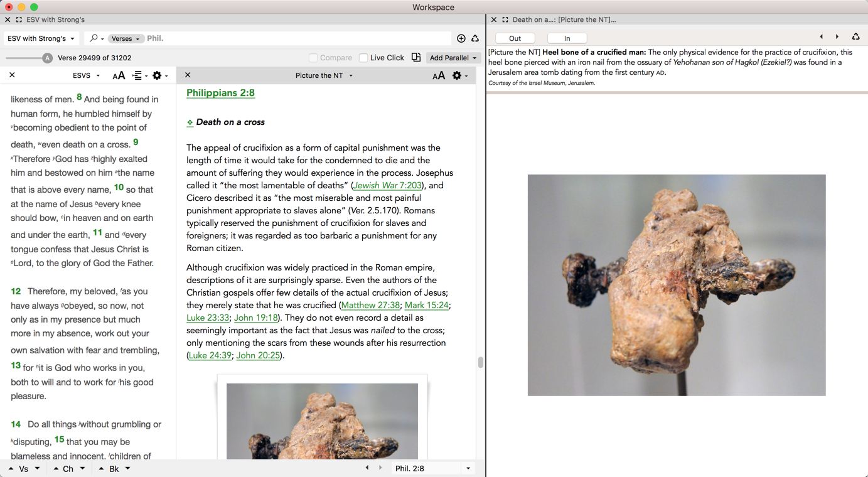Click the Phil. 2:8 reference field
The image size is (868, 477).
pos(426,468)
